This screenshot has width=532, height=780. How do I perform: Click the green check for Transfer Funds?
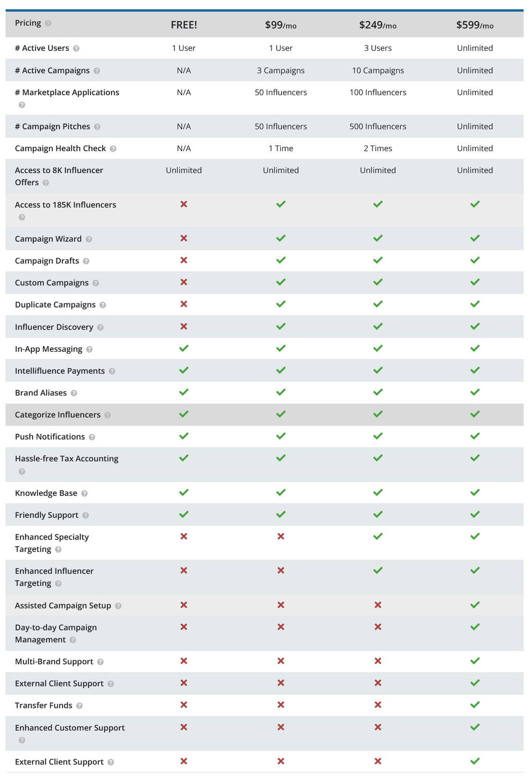click(475, 705)
